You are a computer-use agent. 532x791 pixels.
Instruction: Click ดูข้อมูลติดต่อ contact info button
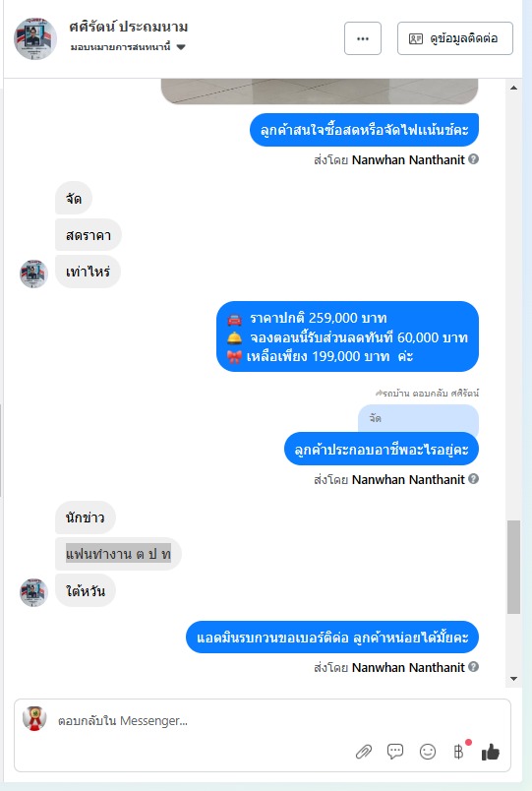[455, 38]
